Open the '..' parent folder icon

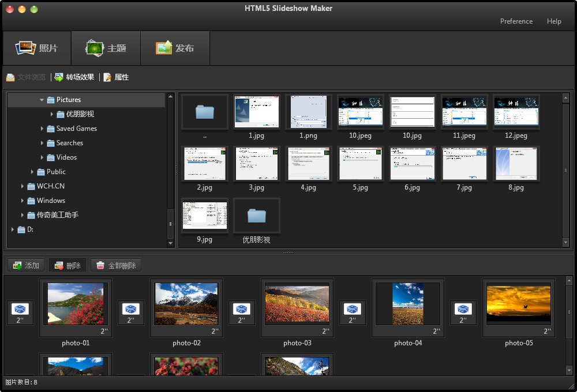click(204, 112)
